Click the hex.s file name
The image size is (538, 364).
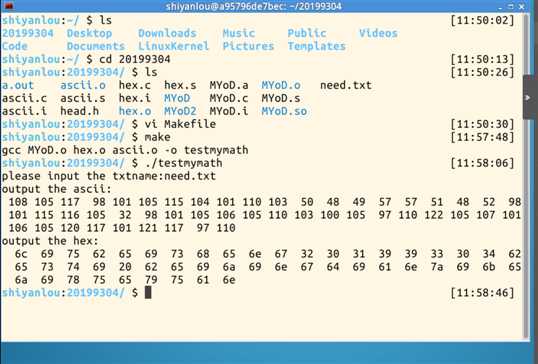coord(180,85)
